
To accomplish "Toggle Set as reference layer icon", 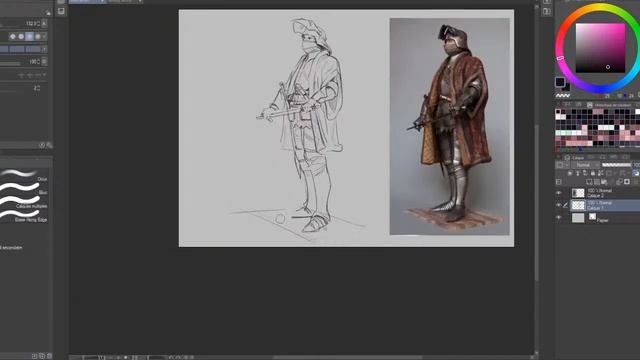I will click(x=578, y=173).
